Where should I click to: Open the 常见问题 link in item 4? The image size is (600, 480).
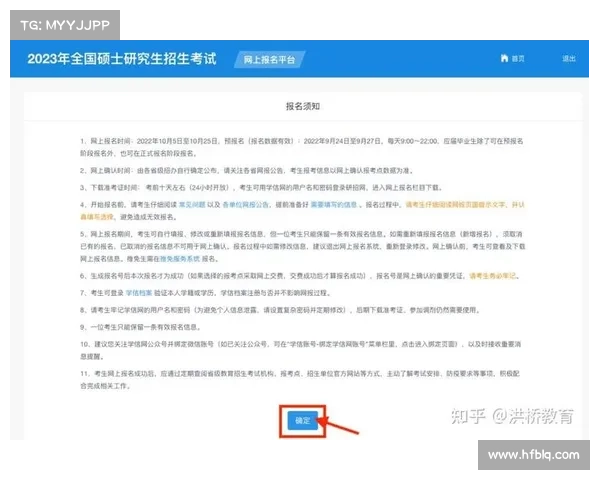click(x=192, y=205)
